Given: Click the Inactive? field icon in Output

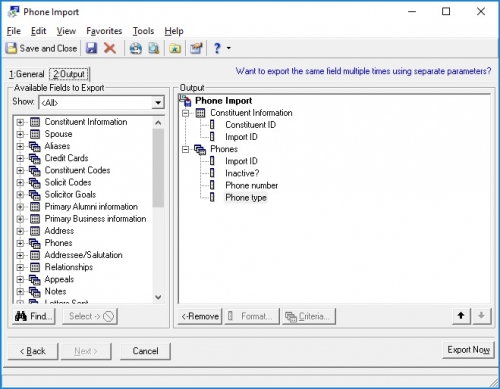Looking at the screenshot, I should tap(212, 173).
